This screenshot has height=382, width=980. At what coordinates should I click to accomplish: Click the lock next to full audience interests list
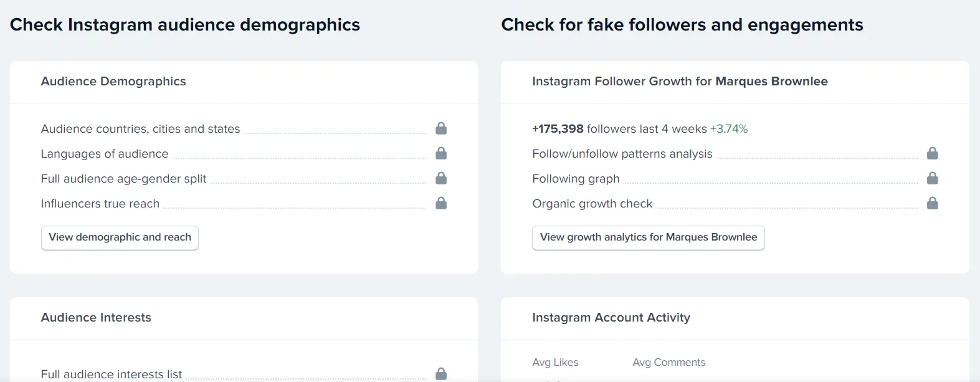pyautogui.click(x=441, y=375)
